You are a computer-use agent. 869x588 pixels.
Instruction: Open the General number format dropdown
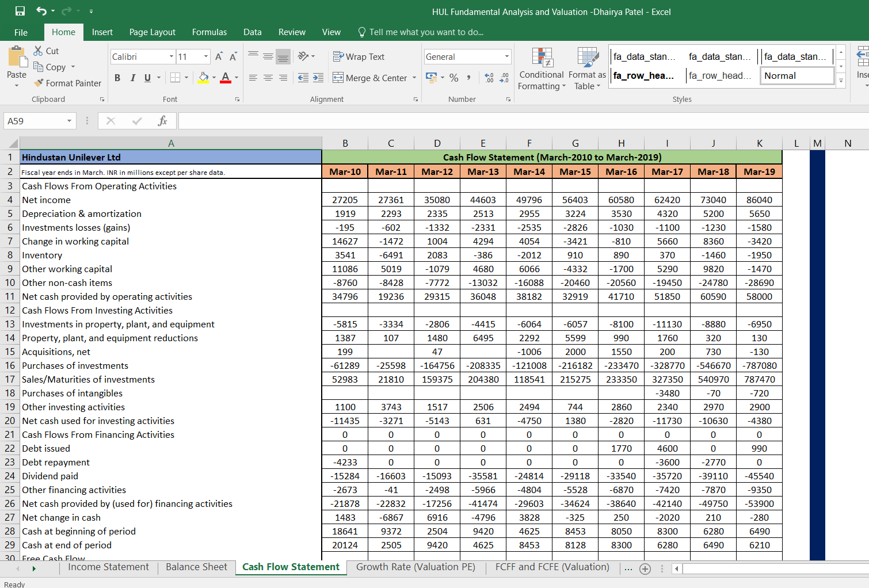[x=507, y=56]
